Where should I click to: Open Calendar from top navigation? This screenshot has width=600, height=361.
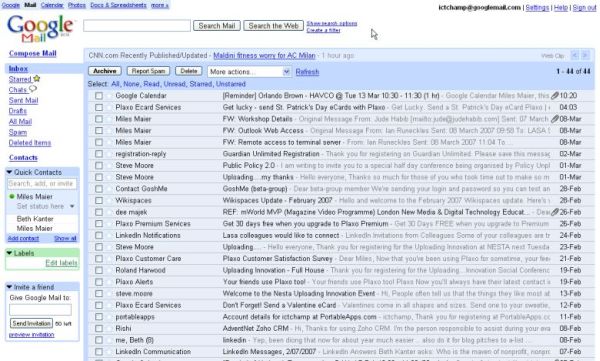[x=52, y=5]
